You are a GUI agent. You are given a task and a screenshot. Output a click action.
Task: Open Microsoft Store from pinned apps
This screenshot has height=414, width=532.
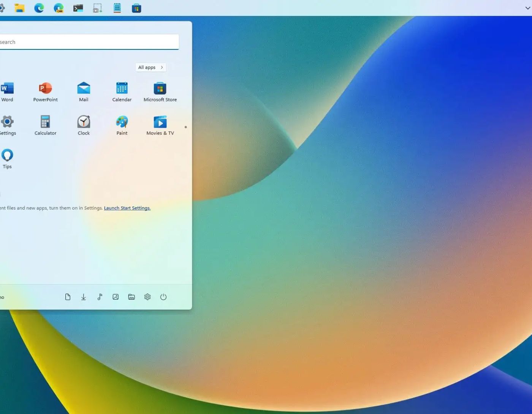(x=160, y=92)
